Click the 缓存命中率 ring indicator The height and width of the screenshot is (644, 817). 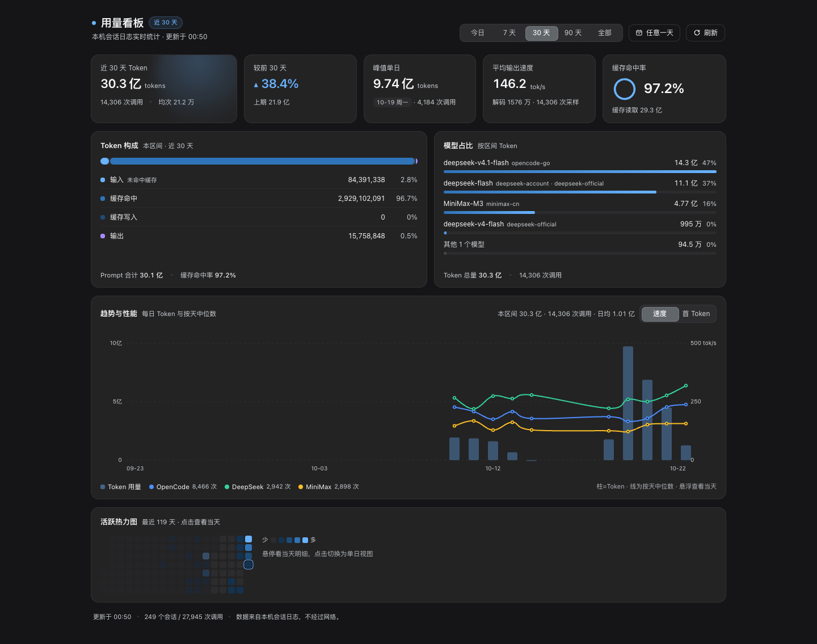point(624,89)
